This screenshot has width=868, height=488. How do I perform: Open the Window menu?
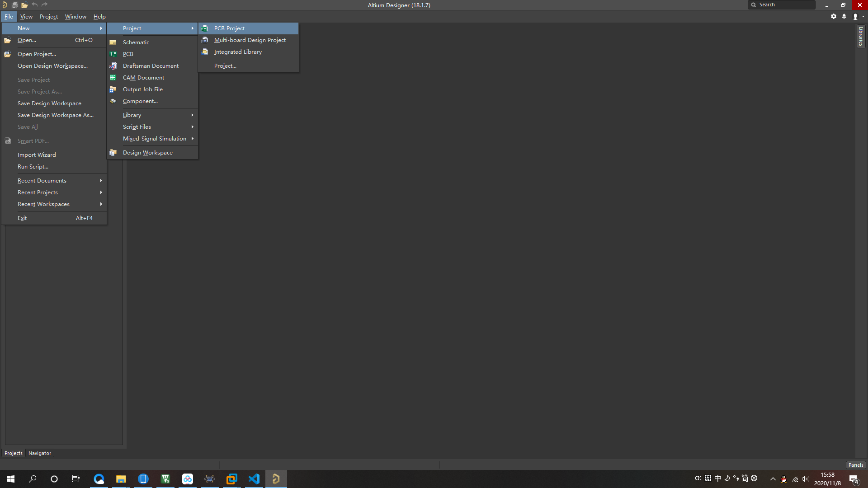pos(75,17)
